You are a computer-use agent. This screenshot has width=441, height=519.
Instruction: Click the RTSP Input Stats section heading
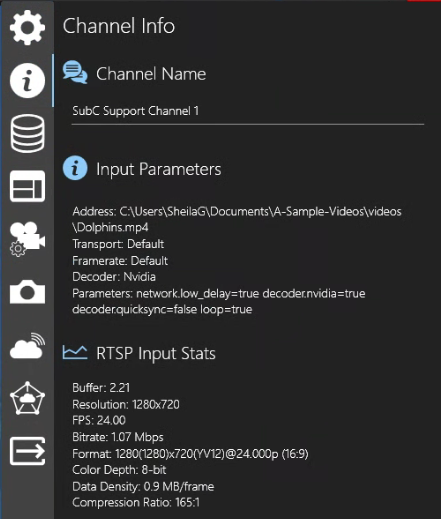pos(156,353)
